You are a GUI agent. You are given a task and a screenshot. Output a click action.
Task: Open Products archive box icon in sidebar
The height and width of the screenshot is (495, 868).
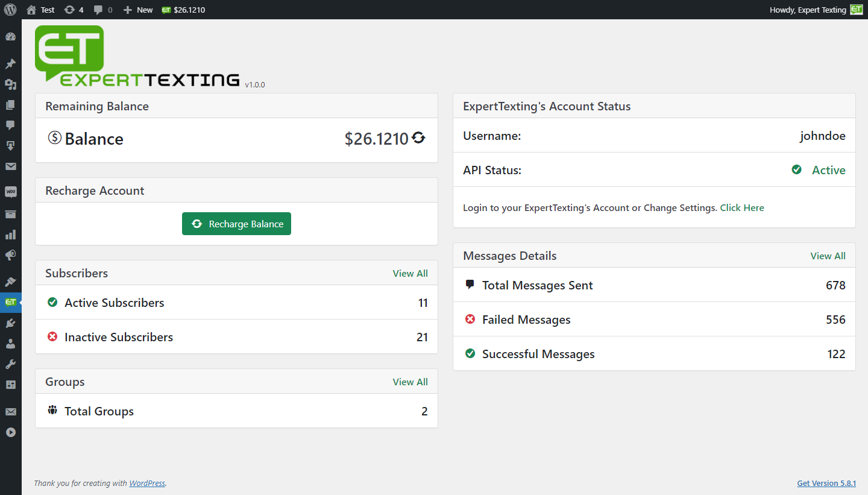(x=10, y=214)
